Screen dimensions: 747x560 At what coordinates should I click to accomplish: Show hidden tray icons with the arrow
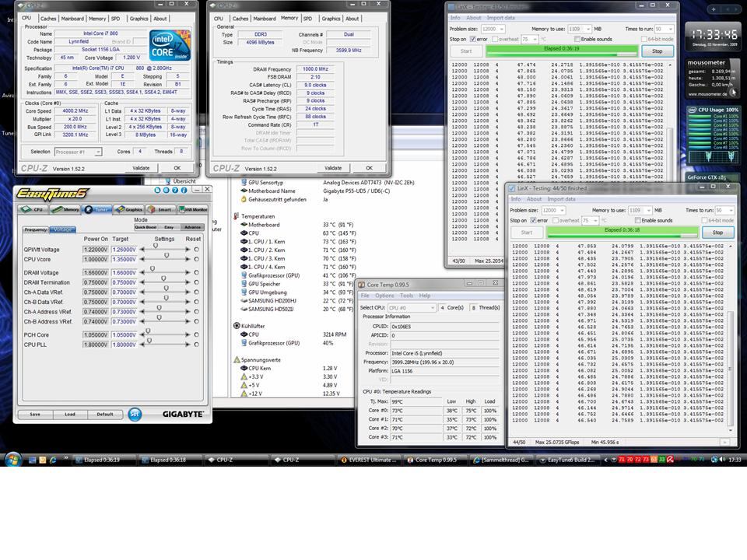pos(605,460)
